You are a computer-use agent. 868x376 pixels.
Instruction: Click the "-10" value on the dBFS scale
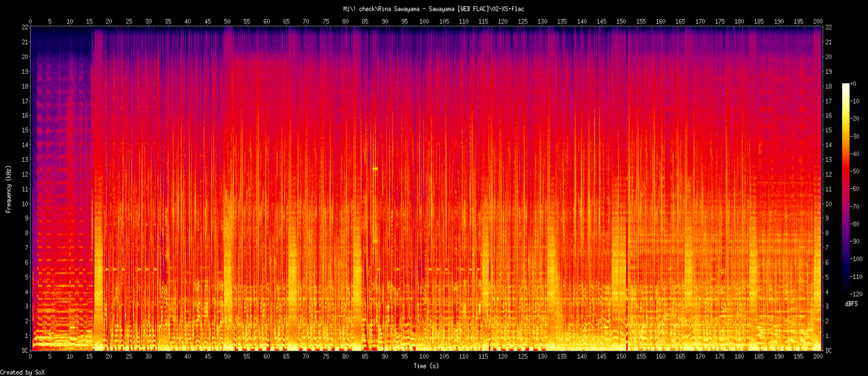pyautogui.click(x=856, y=100)
